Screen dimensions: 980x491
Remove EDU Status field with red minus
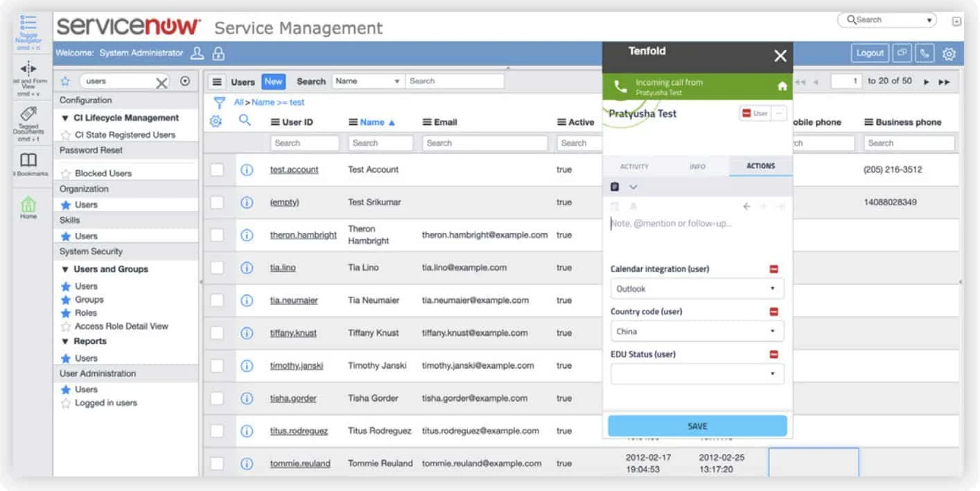click(x=774, y=354)
